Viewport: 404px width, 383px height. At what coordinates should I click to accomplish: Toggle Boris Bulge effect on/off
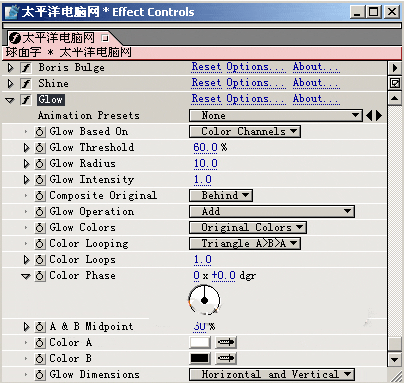[26, 68]
